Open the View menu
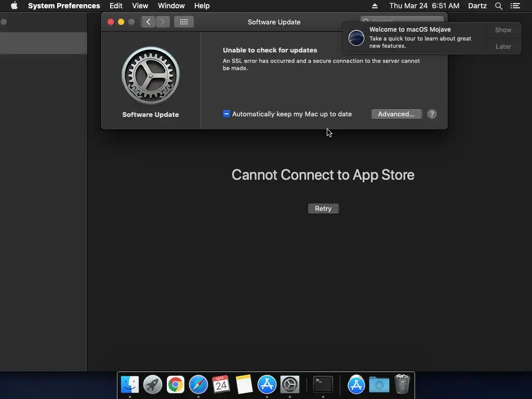Viewport: 532px width, 399px height. pyautogui.click(x=140, y=6)
